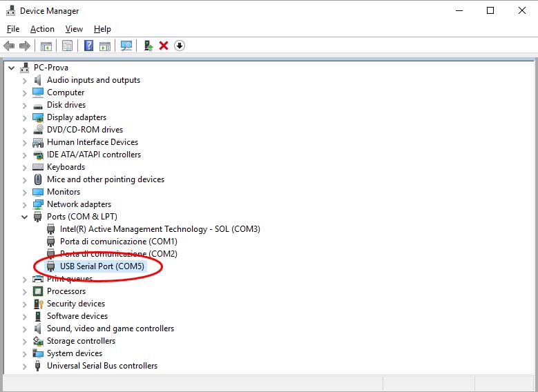Select the Network adapters label
This screenshot has height=392, width=538.
pos(79,204)
